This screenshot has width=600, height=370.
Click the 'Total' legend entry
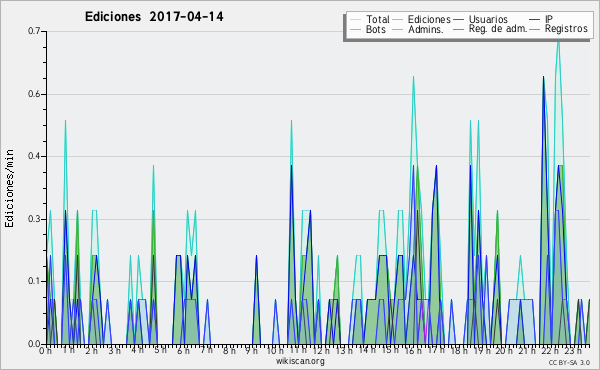point(377,19)
